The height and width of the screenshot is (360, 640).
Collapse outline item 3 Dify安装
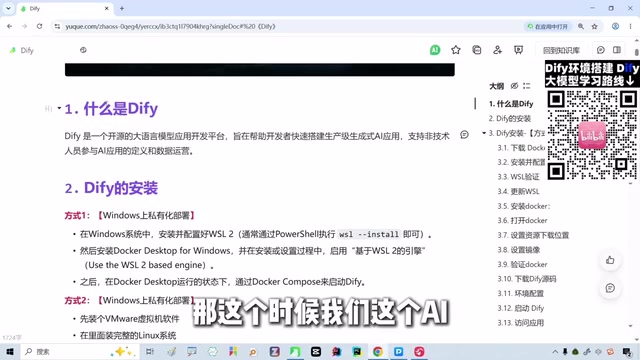[484, 133]
